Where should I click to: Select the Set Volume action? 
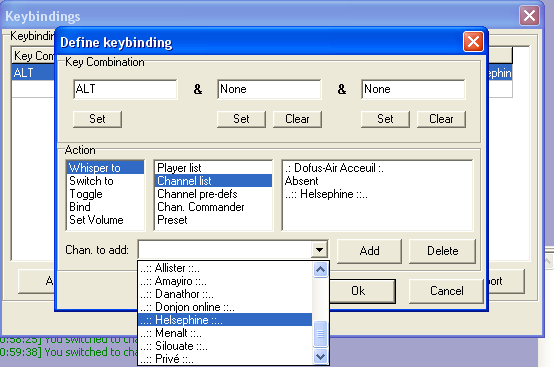(105, 220)
